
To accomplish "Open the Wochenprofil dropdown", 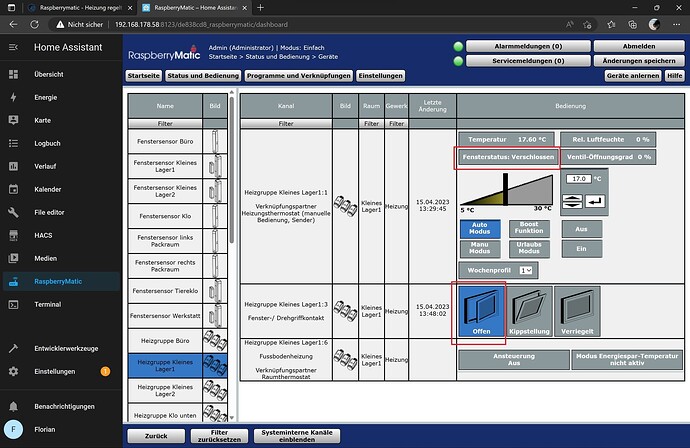I will tap(526, 270).
